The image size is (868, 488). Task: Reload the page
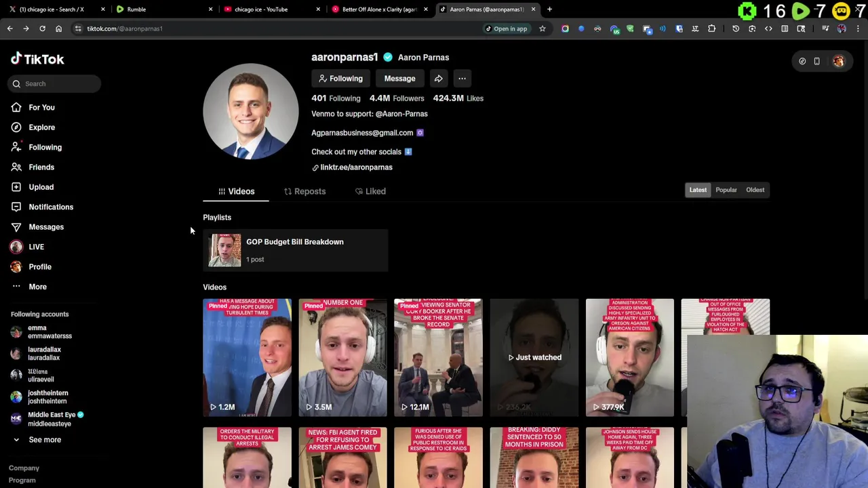[x=42, y=28]
